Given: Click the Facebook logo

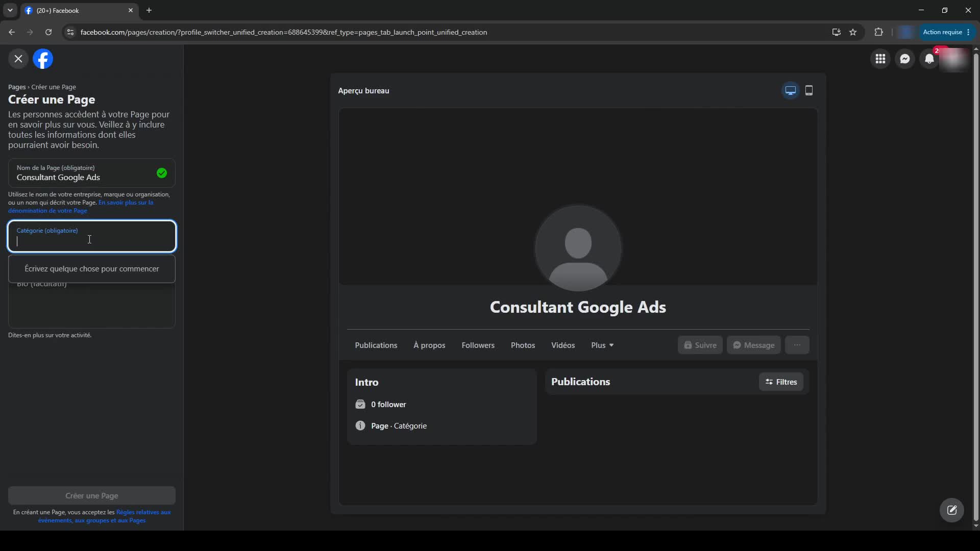Looking at the screenshot, I should coord(43,59).
